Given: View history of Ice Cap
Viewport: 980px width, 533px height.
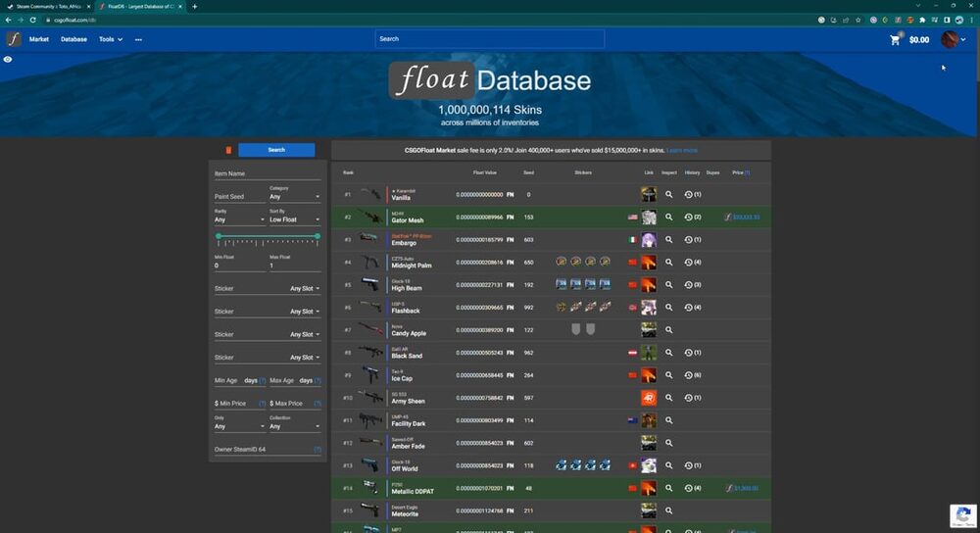Looking at the screenshot, I should tap(692, 375).
